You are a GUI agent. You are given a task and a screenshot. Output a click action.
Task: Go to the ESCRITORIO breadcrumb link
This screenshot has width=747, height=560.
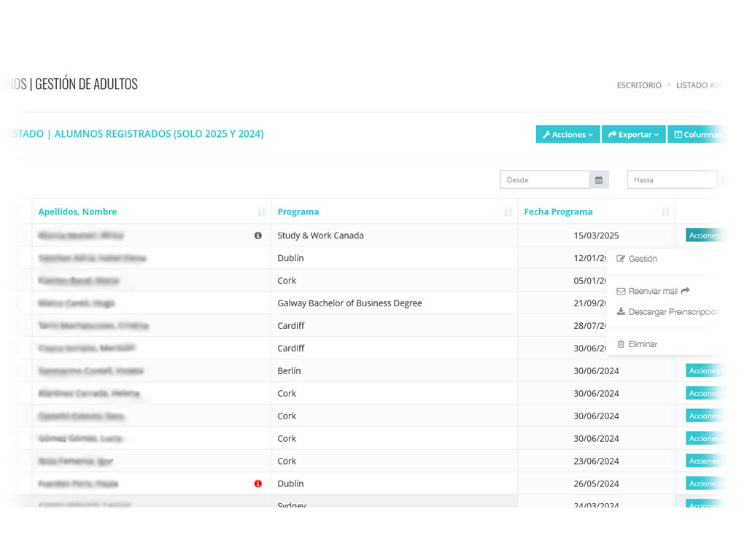pos(639,85)
